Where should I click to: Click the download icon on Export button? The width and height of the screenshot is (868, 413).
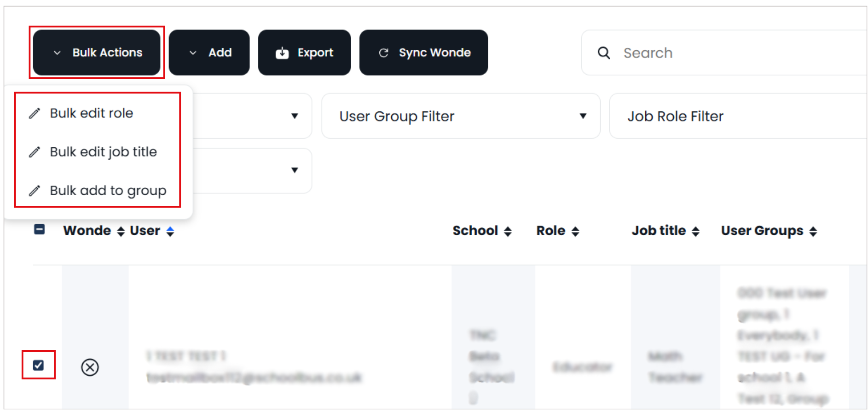pyautogui.click(x=282, y=53)
